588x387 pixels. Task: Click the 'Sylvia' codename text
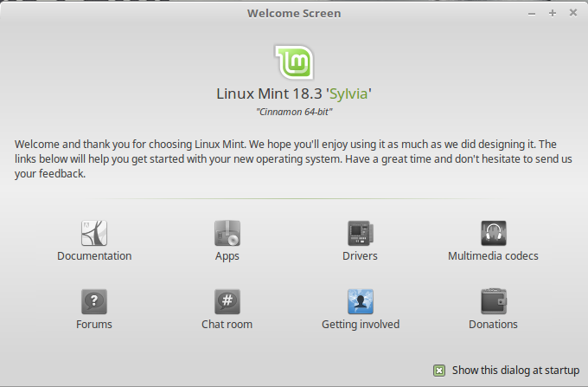click(348, 94)
